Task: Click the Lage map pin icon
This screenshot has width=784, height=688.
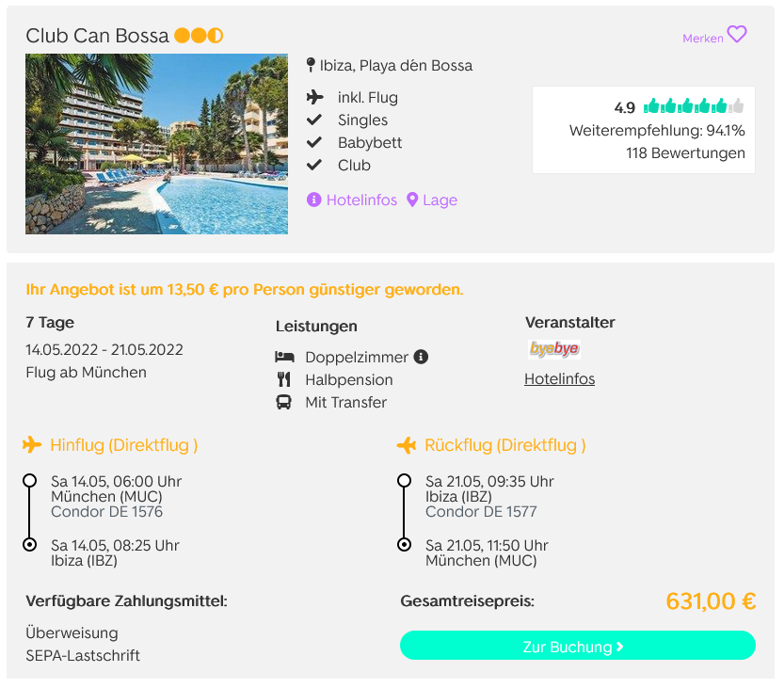Action: (x=412, y=200)
